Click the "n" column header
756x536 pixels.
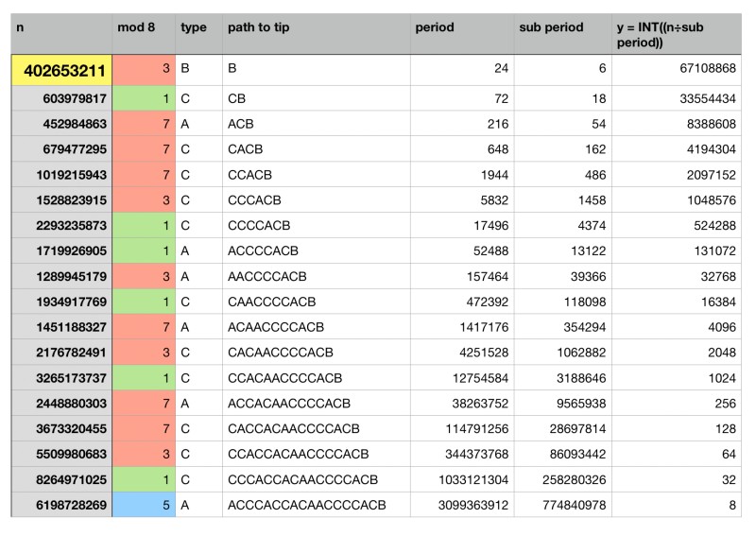(61, 34)
